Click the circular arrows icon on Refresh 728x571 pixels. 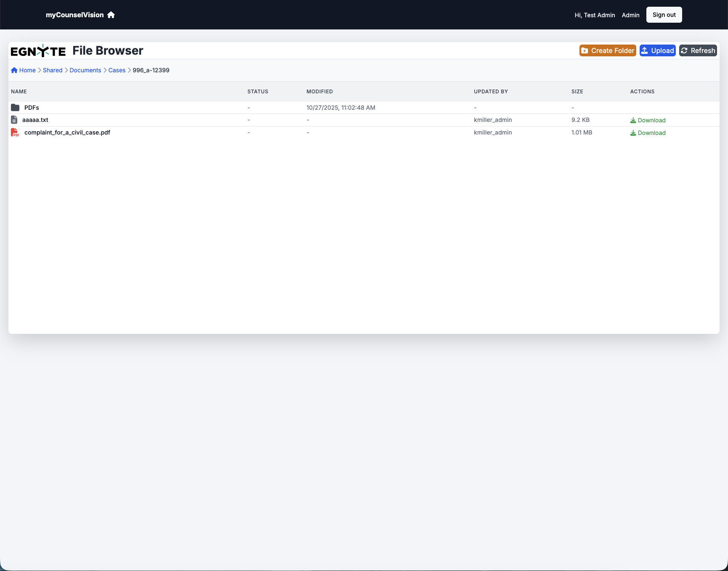tap(685, 50)
